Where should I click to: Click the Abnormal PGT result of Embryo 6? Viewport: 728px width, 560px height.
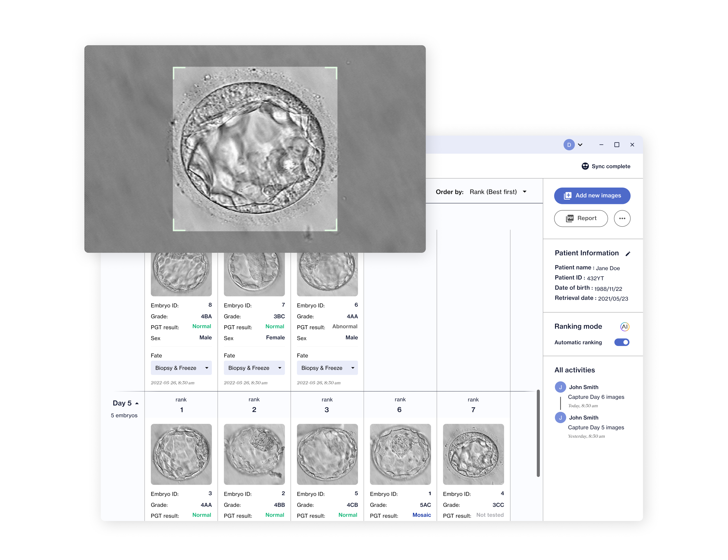345,326
